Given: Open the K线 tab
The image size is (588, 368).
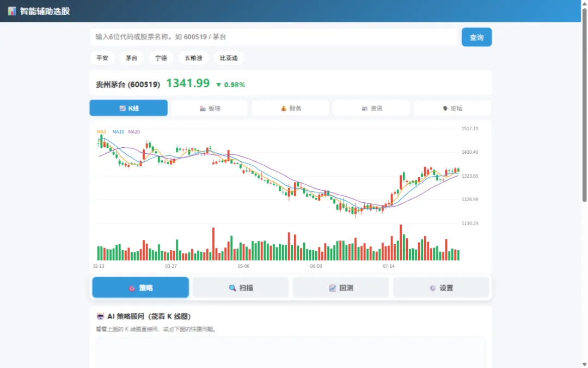Looking at the screenshot, I should [128, 108].
